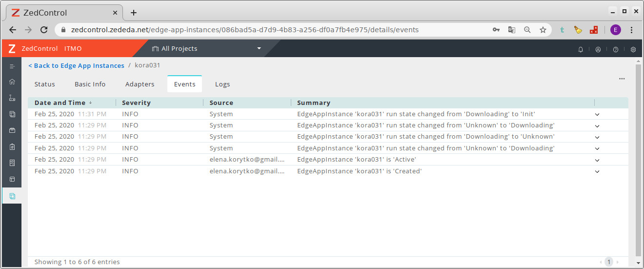The image size is (644, 269).
Task: Click the three-dot more options above table
Action: pos(622,79)
